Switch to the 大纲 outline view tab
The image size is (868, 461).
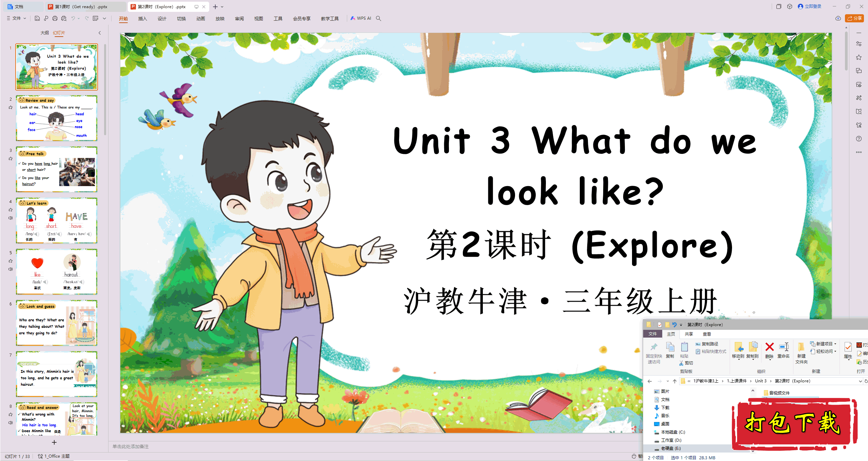[x=44, y=33]
